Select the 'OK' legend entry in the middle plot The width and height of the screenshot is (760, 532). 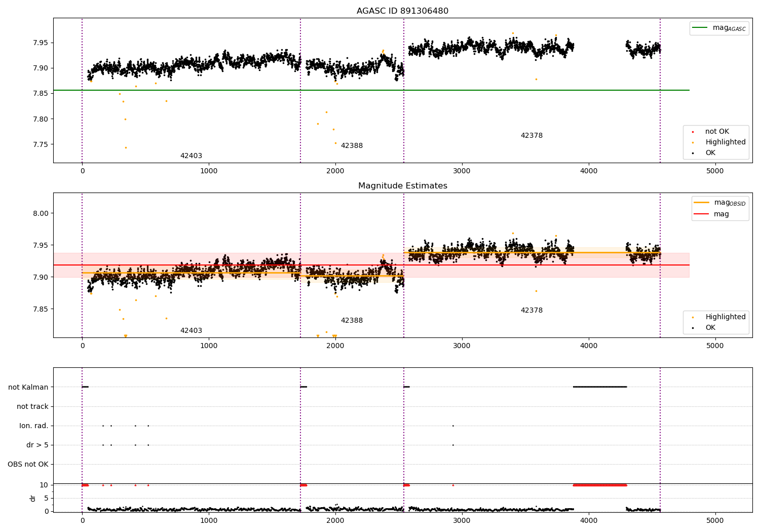(x=710, y=328)
